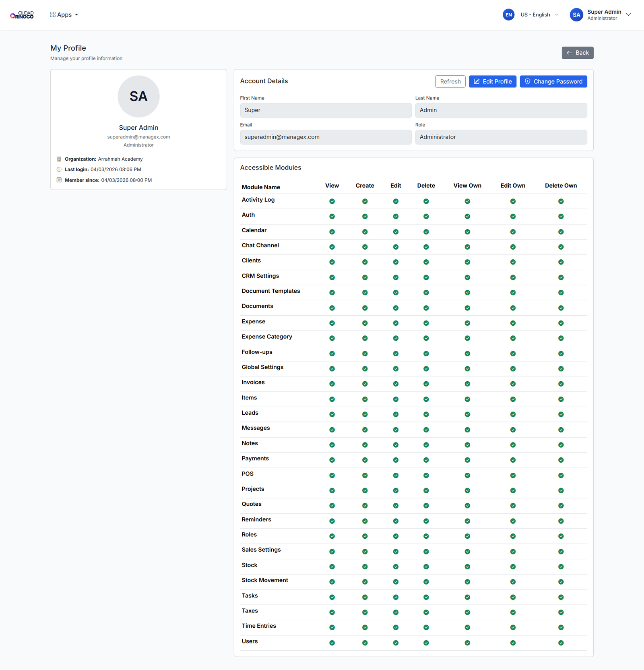This screenshot has width=644, height=670.
Task: Open Edit Profile
Action: coord(492,82)
